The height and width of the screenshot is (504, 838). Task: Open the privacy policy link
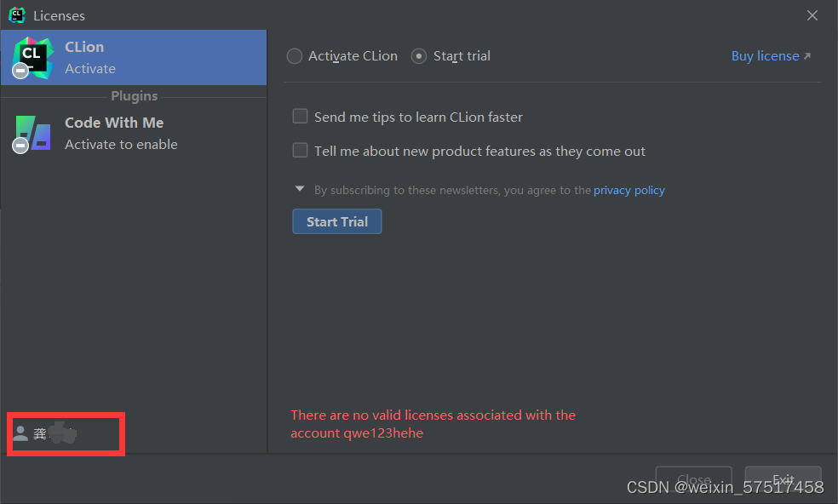click(x=628, y=190)
